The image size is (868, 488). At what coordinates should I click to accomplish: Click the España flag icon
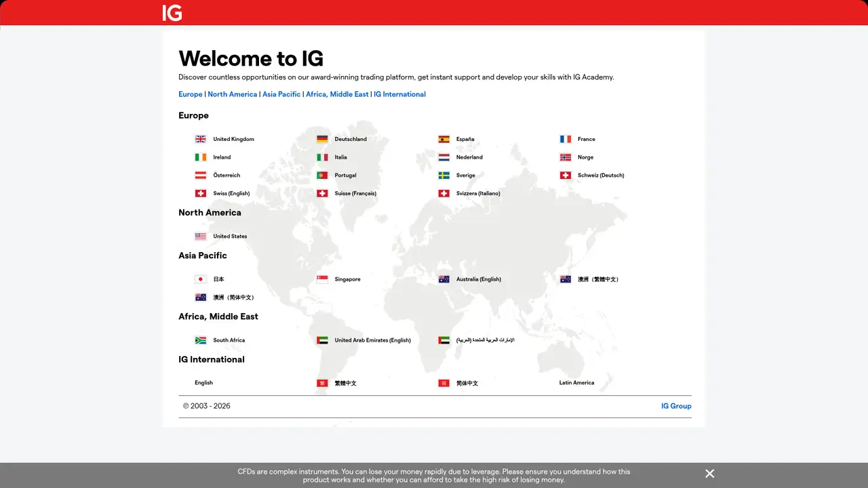point(444,139)
